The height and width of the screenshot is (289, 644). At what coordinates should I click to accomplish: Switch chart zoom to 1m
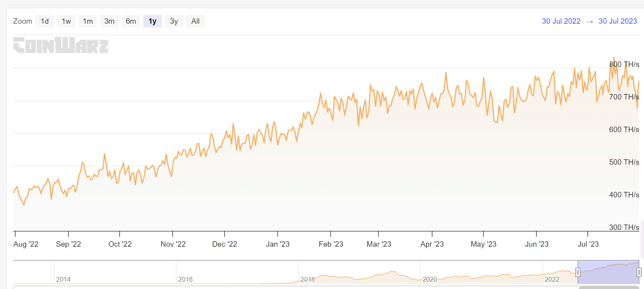point(88,21)
